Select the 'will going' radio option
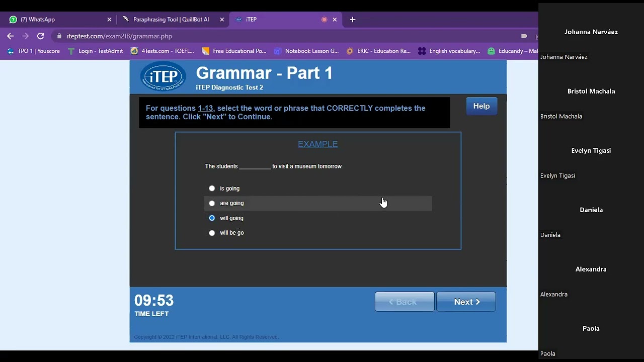The image size is (644, 362). (212, 218)
